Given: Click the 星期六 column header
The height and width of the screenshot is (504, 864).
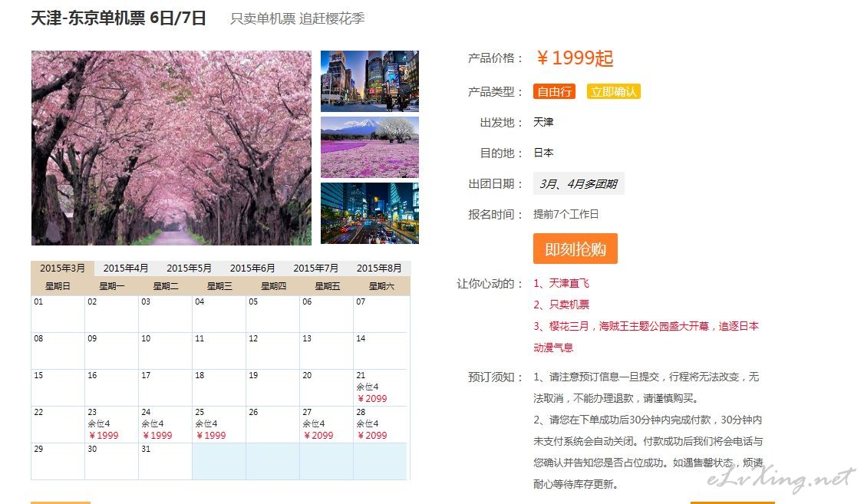Looking at the screenshot, I should coord(381,286).
